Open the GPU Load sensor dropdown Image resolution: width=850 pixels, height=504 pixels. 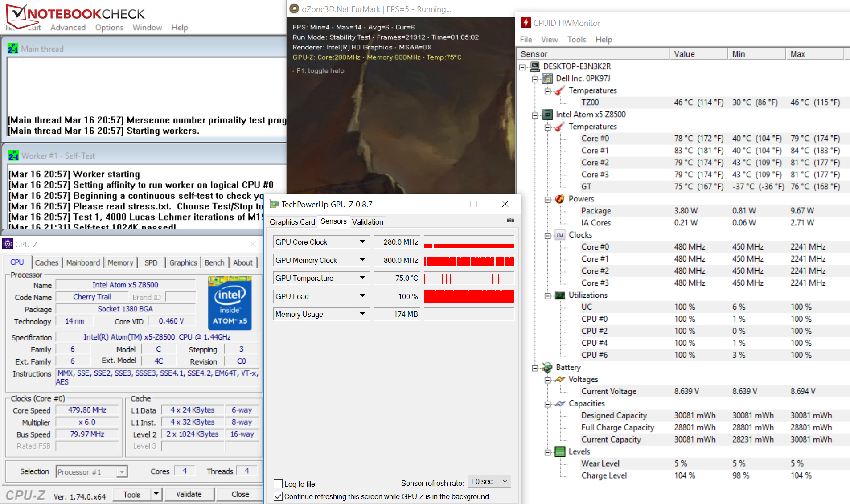pyautogui.click(x=363, y=296)
